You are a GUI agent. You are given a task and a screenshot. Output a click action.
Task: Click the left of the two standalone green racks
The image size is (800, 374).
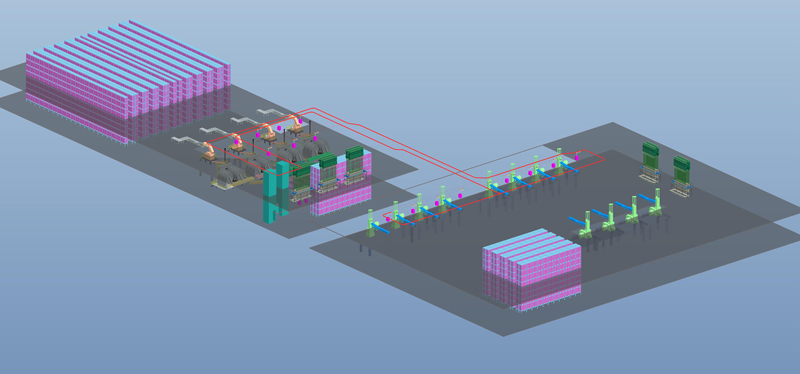tap(650, 161)
